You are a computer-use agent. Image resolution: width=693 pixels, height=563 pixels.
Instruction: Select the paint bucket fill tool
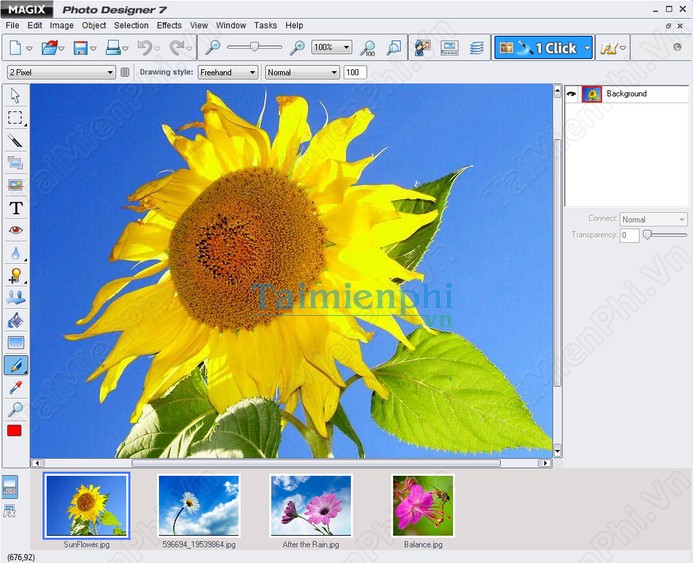click(15, 320)
